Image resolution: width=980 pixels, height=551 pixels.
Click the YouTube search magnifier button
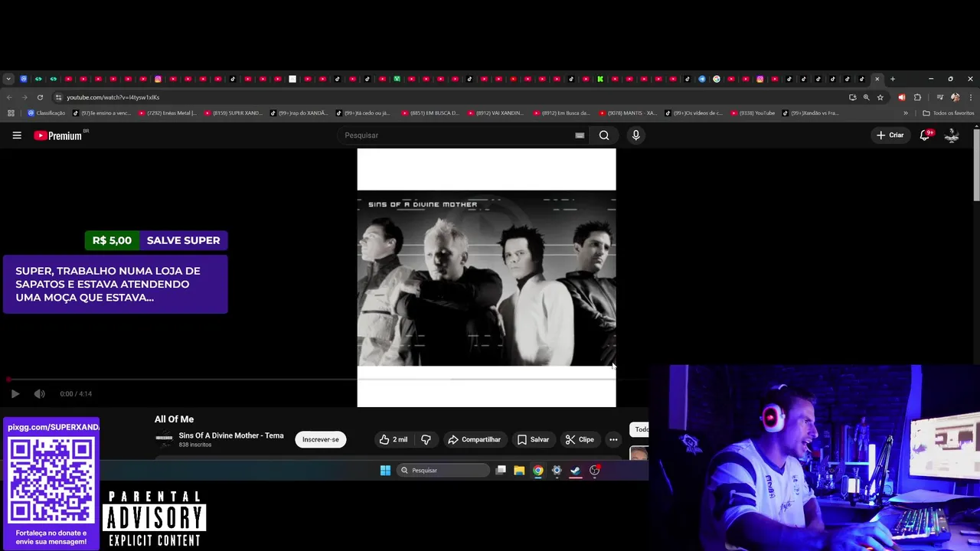604,135
